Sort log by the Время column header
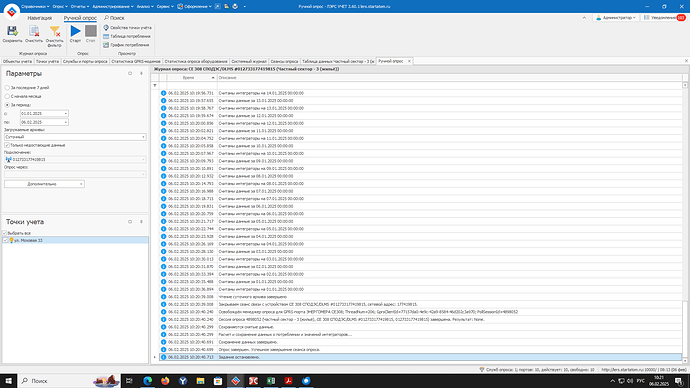 click(192, 77)
